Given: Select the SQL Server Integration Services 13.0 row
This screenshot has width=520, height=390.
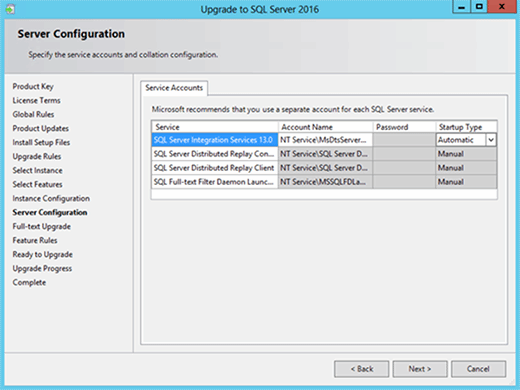Looking at the screenshot, I should (x=215, y=140).
